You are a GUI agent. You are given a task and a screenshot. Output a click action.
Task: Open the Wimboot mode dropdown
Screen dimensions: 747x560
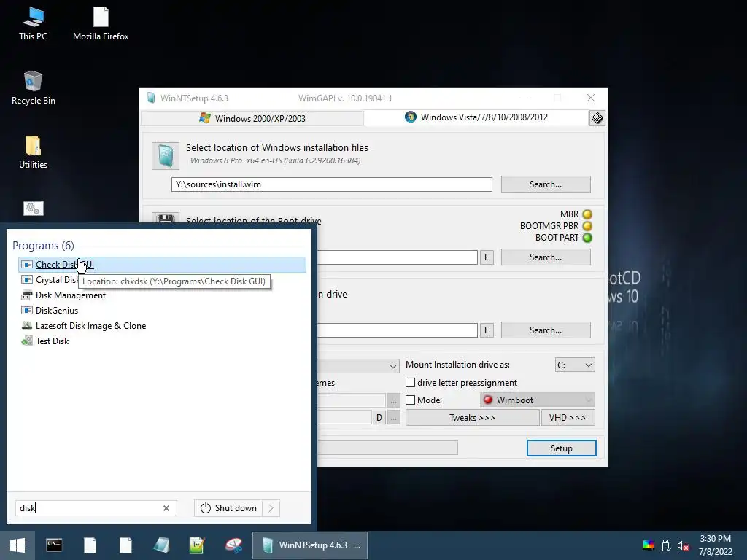point(538,400)
